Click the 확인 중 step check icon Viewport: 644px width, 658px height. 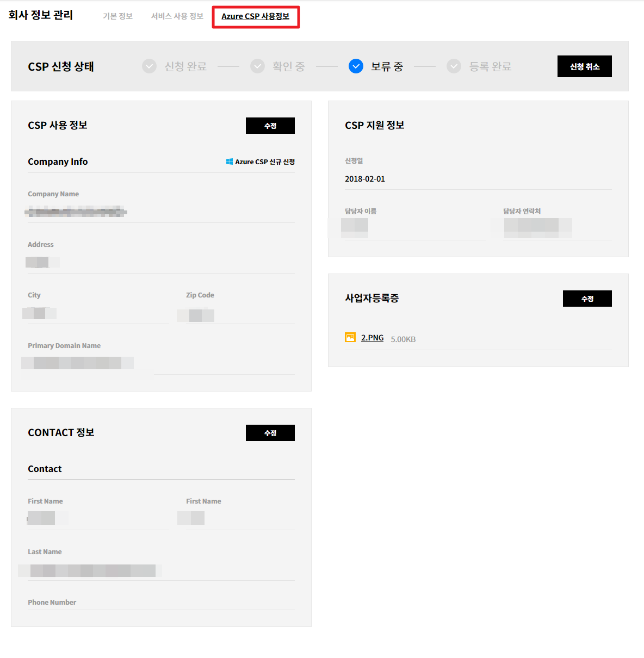click(257, 66)
